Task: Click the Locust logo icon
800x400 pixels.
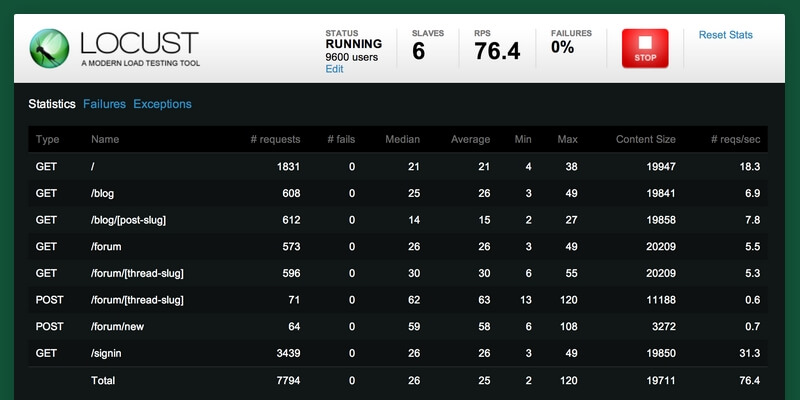Action: (x=47, y=47)
